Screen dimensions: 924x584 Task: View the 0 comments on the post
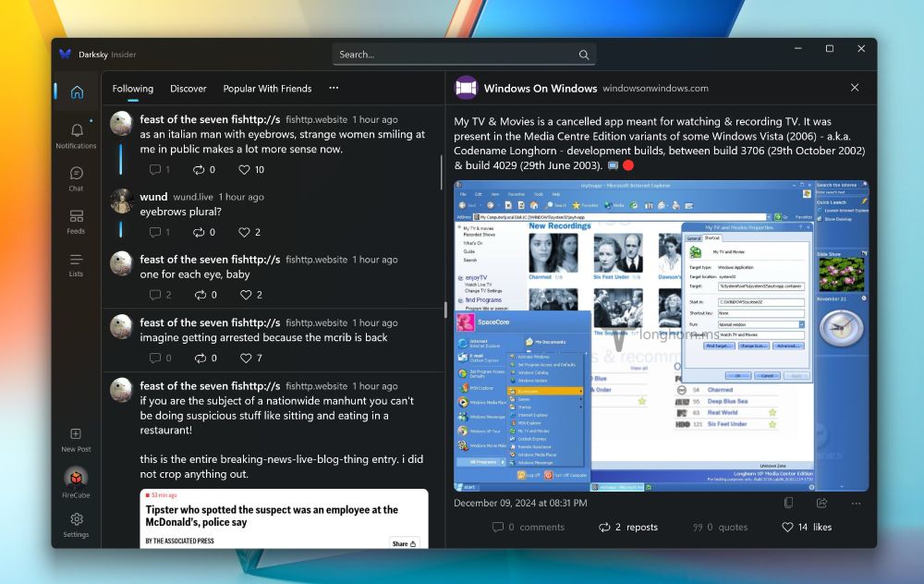coord(528,527)
